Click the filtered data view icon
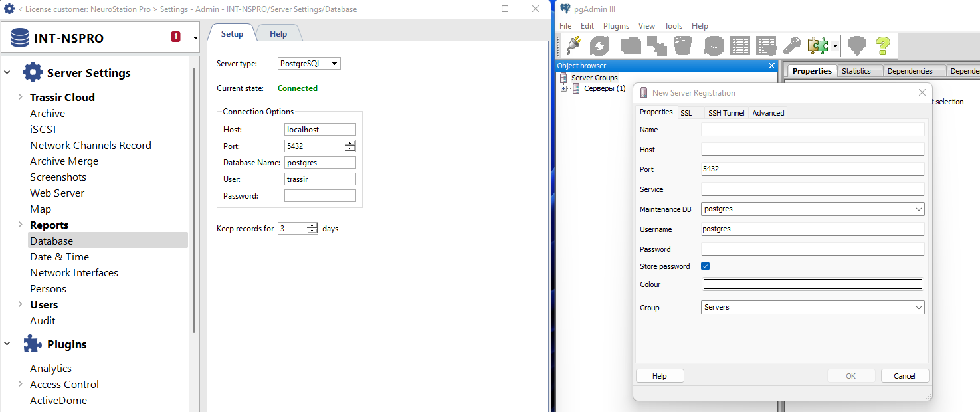 [x=766, y=45]
